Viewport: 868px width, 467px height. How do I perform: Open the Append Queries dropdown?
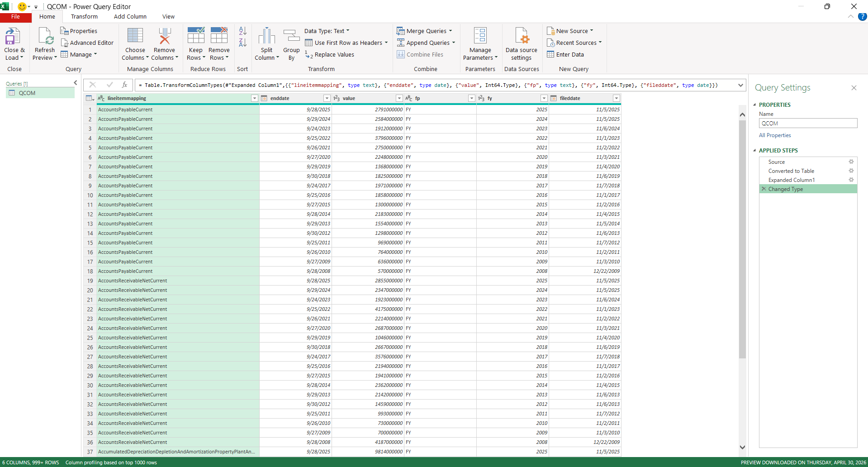426,43
